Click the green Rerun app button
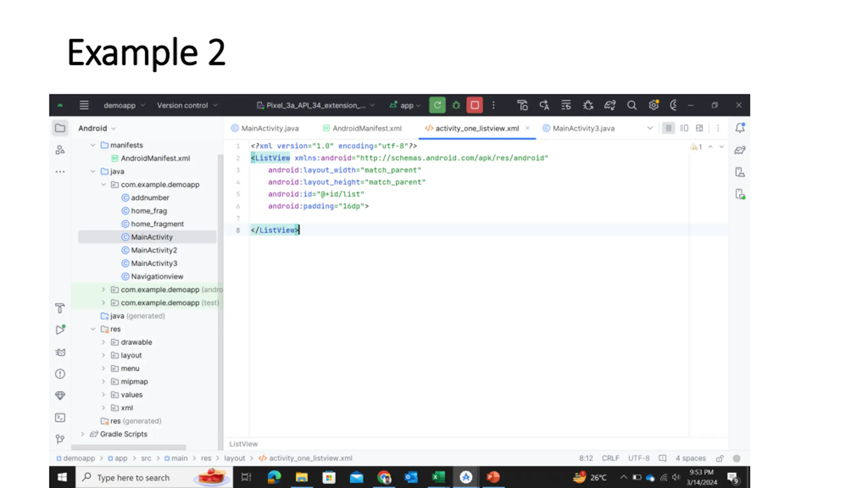This screenshot has height=488, width=868. [437, 105]
